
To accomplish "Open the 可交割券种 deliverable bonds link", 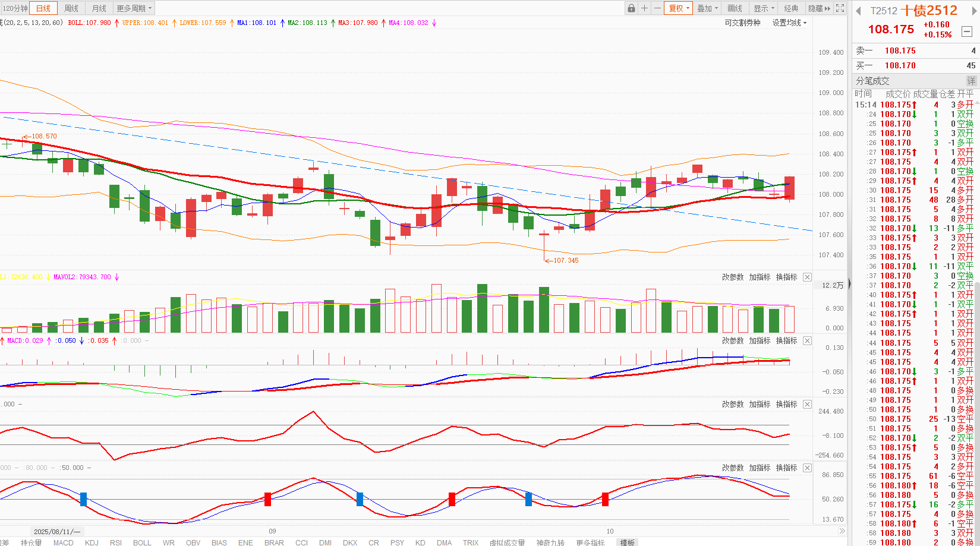I will [742, 23].
